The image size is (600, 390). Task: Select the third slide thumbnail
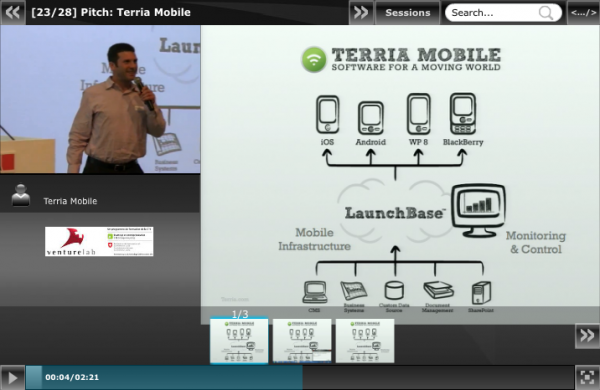[x=365, y=340]
